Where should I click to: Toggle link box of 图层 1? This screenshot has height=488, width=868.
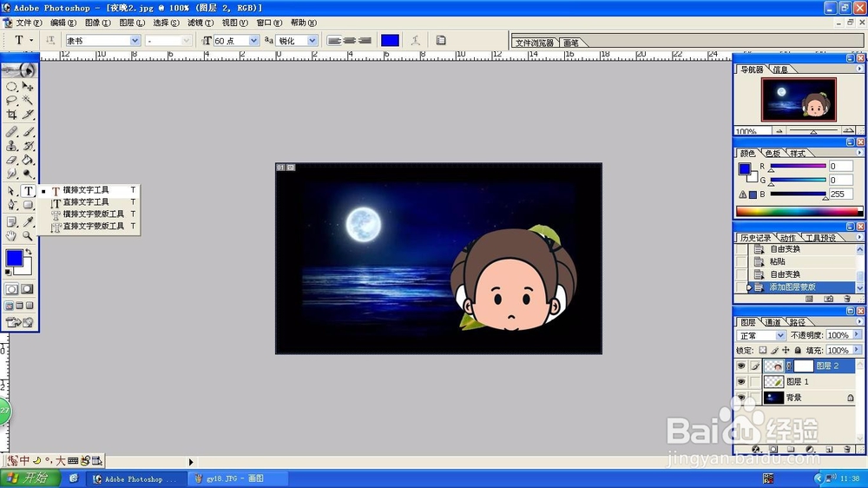755,382
